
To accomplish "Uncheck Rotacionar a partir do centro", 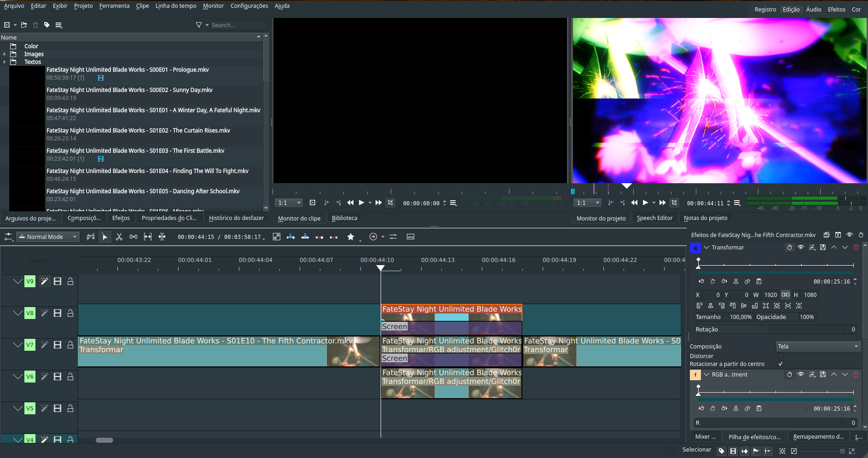I will click(x=780, y=364).
